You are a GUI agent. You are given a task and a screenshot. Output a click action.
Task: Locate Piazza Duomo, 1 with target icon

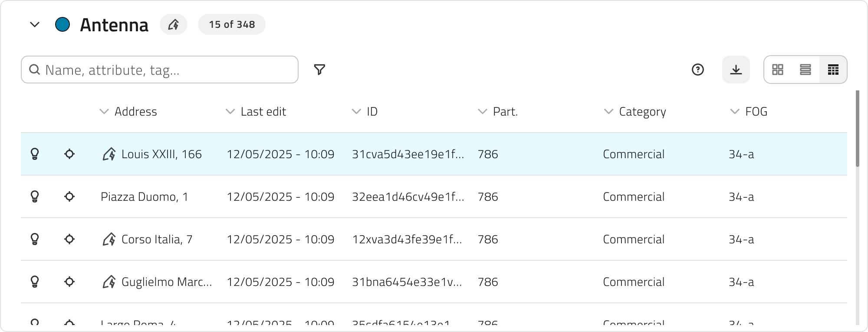[x=69, y=197]
